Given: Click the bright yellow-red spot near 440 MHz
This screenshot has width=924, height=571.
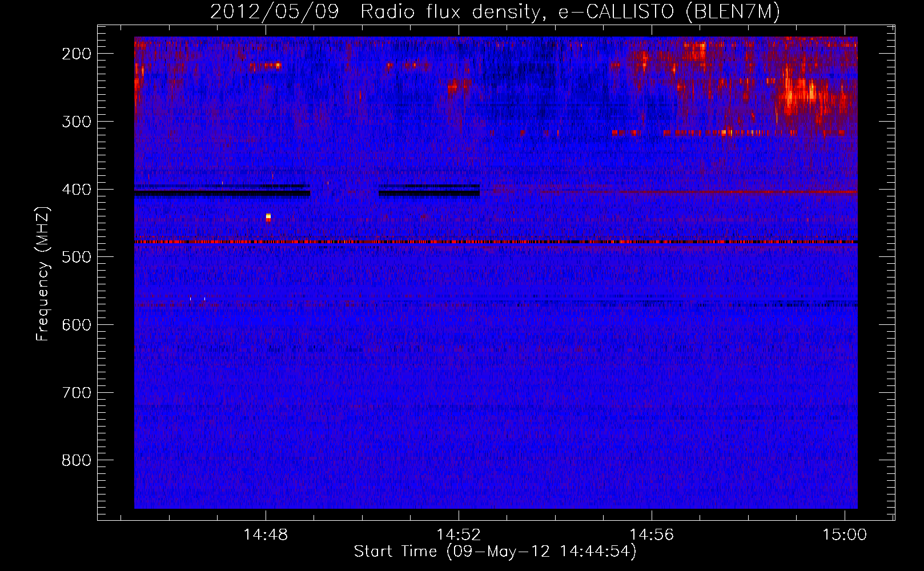Looking at the screenshot, I should [268, 218].
